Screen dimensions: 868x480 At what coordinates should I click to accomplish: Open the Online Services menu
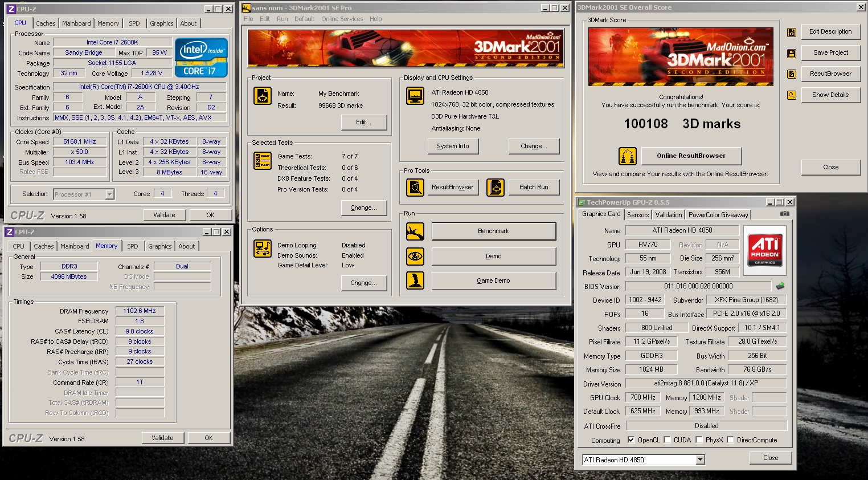(342, 19)
